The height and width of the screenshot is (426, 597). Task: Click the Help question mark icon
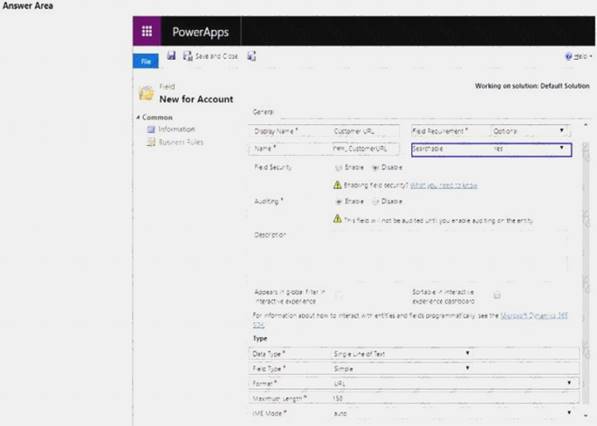[568, 56]
